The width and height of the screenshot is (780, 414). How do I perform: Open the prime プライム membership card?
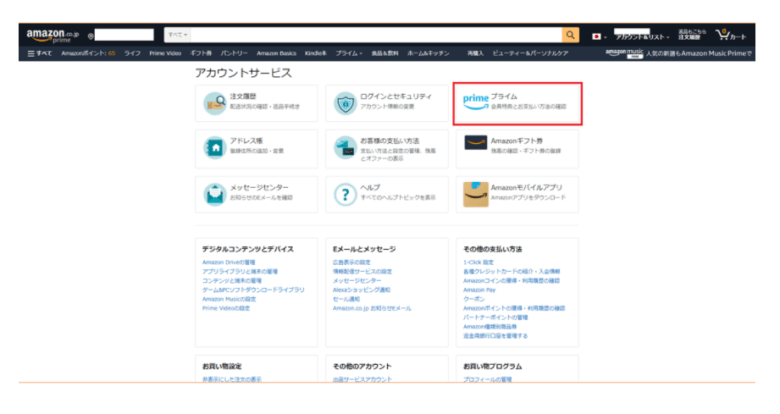point(517,104)
